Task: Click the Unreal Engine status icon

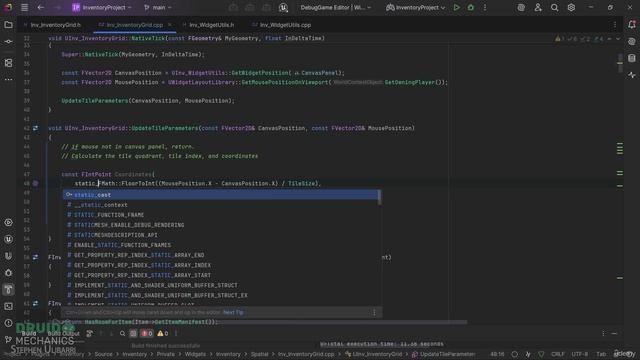Action: tap(283, 7)
